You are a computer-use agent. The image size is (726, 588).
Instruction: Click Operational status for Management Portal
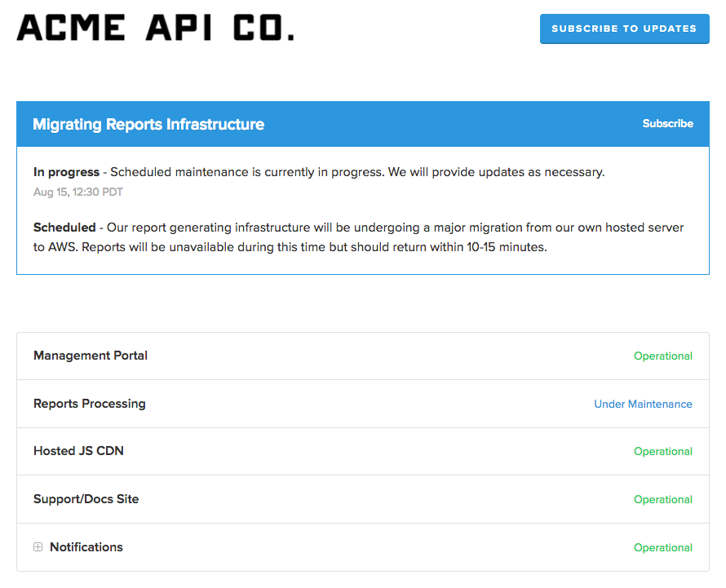pos(662,356)
